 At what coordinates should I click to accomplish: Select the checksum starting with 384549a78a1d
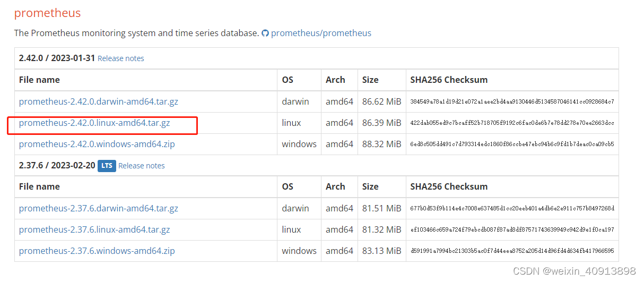[512, 101]
